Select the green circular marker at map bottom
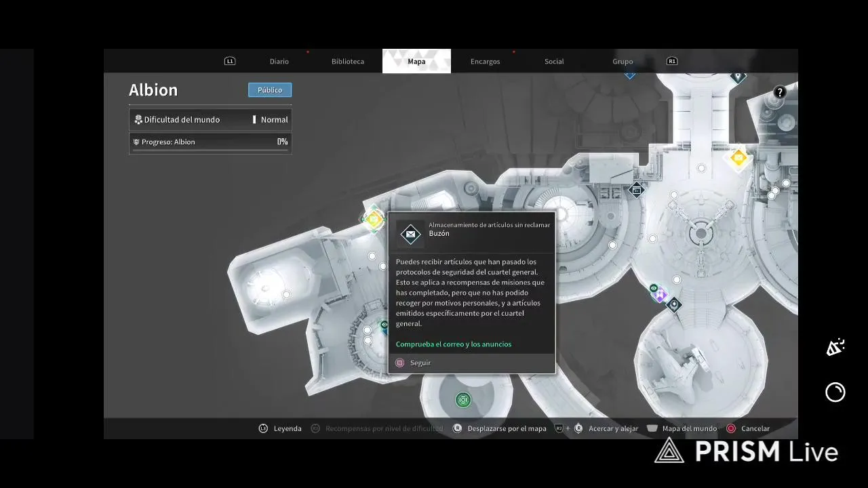 coord(463,400)
